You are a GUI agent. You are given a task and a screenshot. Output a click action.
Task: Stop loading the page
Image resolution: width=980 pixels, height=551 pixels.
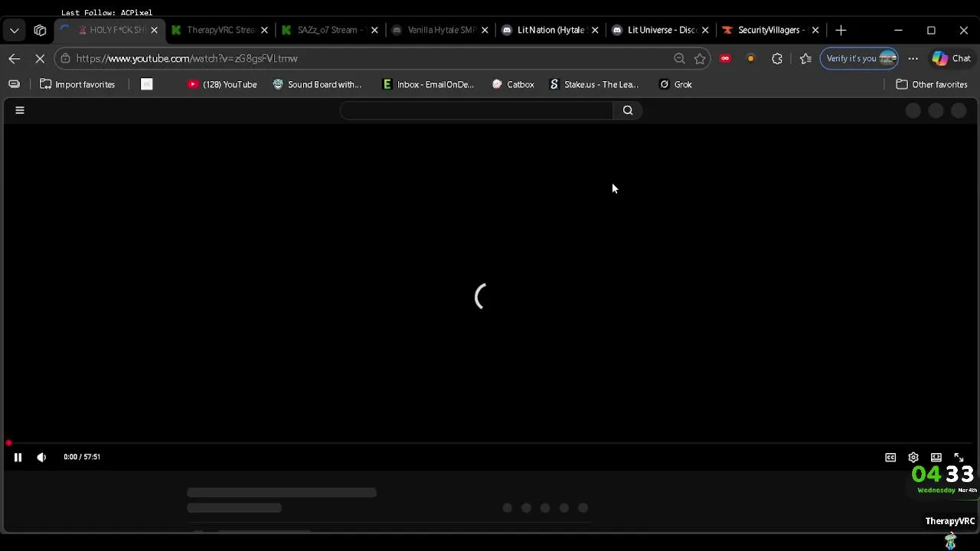(40, 58)
